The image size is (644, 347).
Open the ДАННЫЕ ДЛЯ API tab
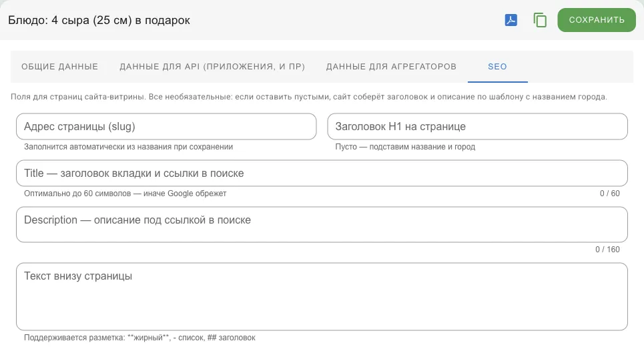[212, 67]
